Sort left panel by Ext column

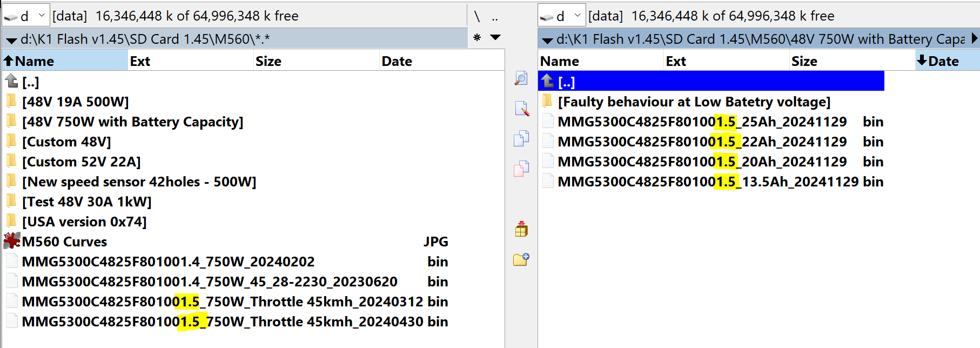click(191, 61)
